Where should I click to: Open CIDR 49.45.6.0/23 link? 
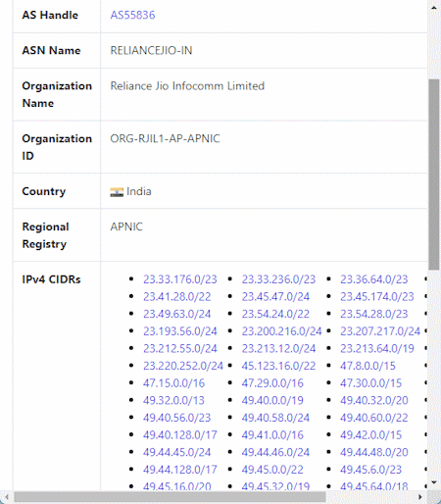[x=371, y=470]
